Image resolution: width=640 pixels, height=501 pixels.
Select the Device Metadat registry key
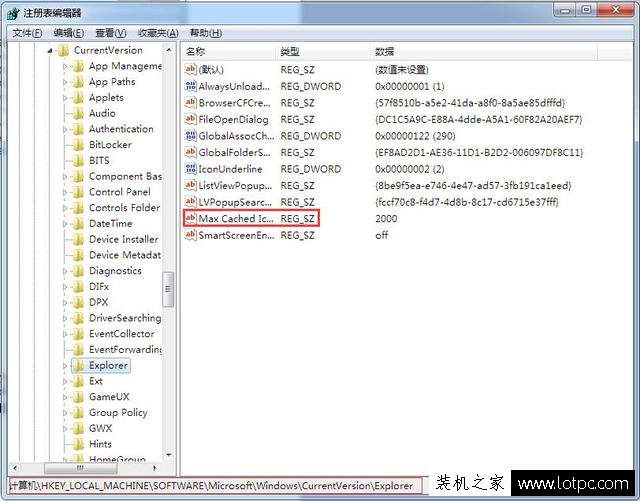click(125, 255)
